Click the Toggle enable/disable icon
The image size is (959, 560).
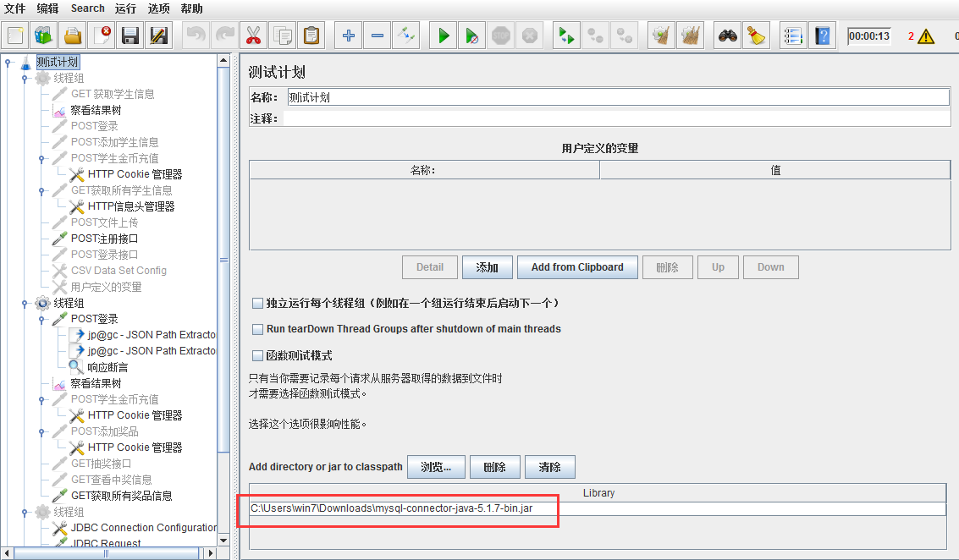coord(406,36)
